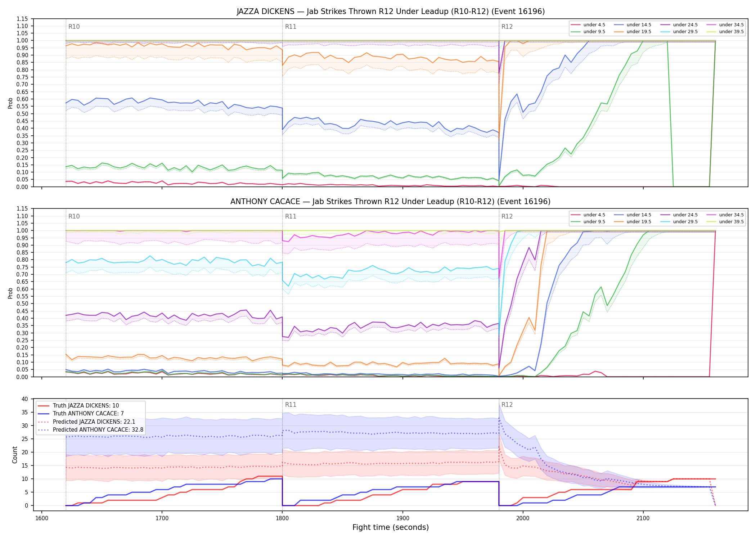
Task: Click the 1.15 tick on Cacace chart y-axis
Action: click(22, 209)
